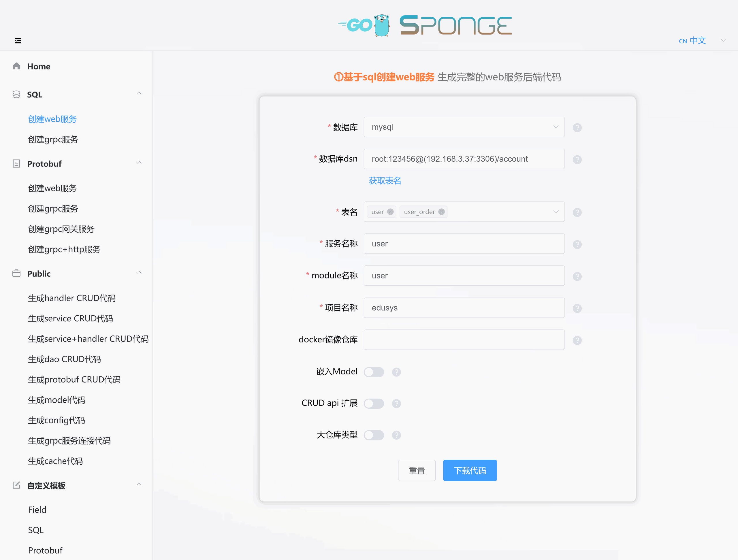The height and width of the screenshot is (560, 738).
Task: Open 创建grpc网关服务 menu item
Action: pos(61,229)
